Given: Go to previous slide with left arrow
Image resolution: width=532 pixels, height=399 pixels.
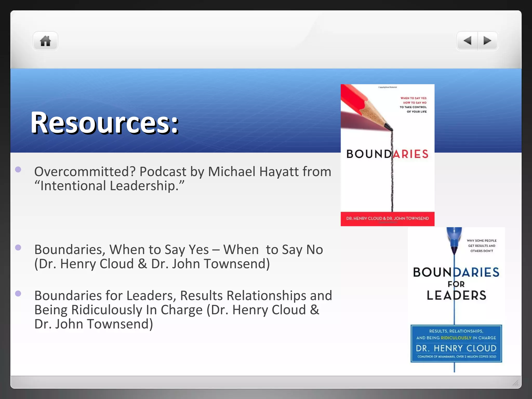Looking at the screenshot, I should (x=467, y=41).
